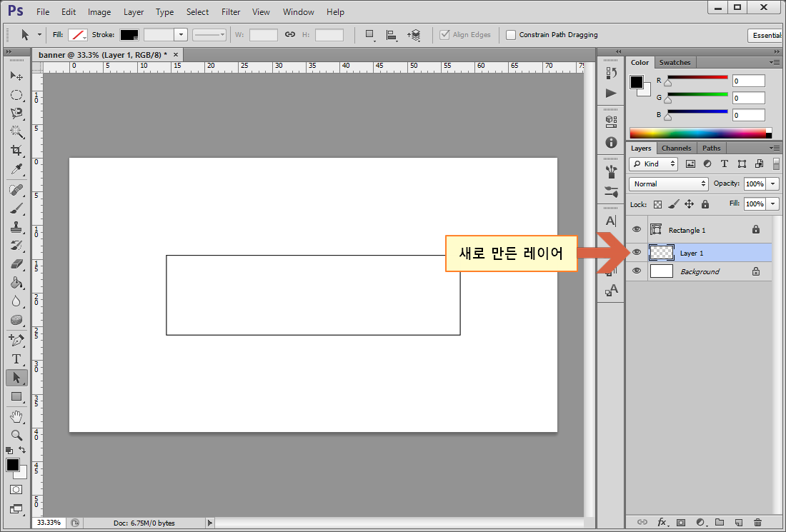Switch to the Swatches tab
786x532 pixels.
point(675,62)
